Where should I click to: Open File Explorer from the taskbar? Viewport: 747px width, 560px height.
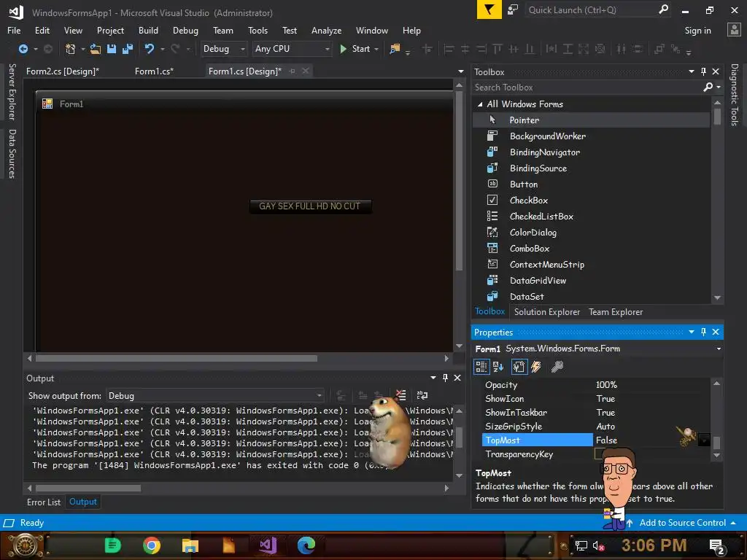click(x=190, y=545)
